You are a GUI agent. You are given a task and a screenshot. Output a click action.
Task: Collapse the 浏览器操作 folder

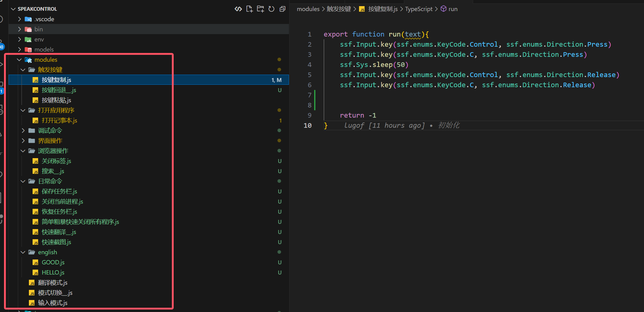(23, 151)
